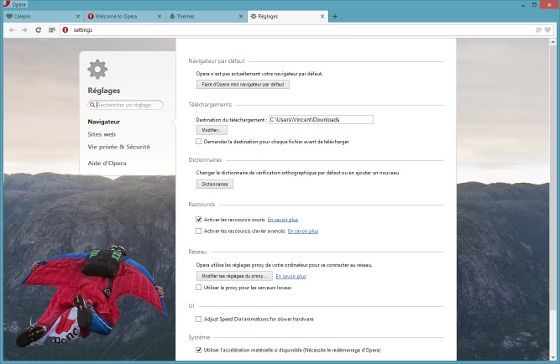The height and width of the screenshot is (364, 560).
Task: Switch to the Thèmes tab
Action: 206,16
